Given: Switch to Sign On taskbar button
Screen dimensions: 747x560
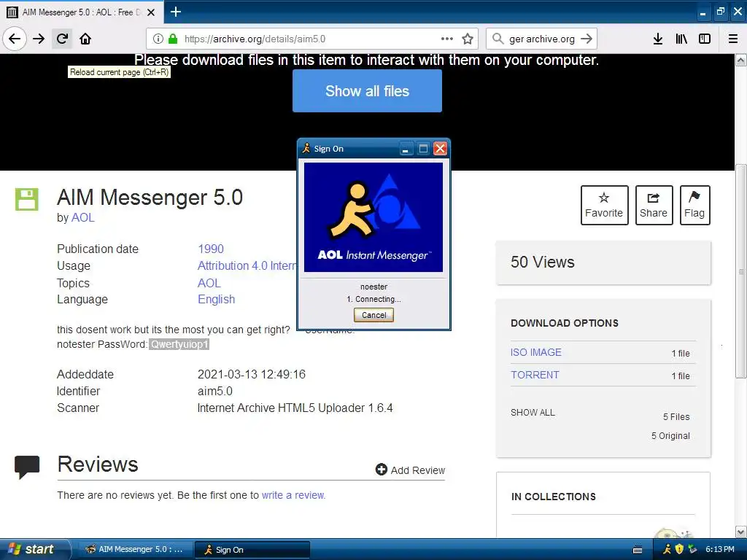Looking at the screenshot, I should pyautogui.click(x=252, y=550).
